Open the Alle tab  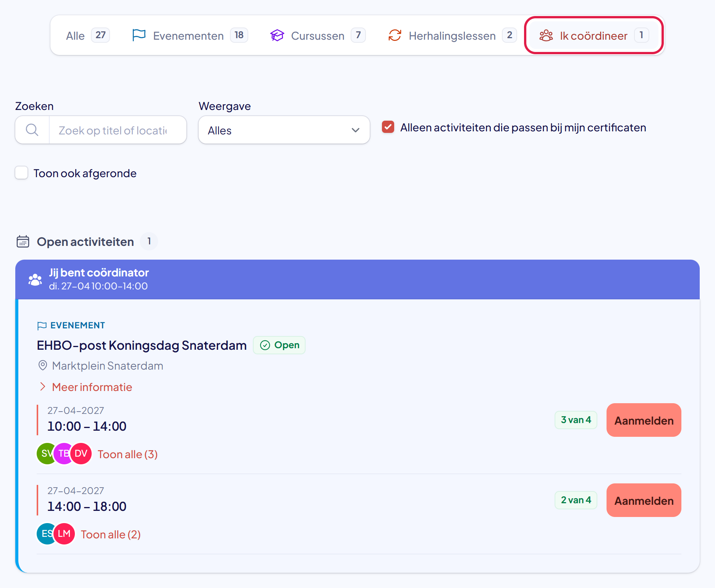[x=88, y=36]
